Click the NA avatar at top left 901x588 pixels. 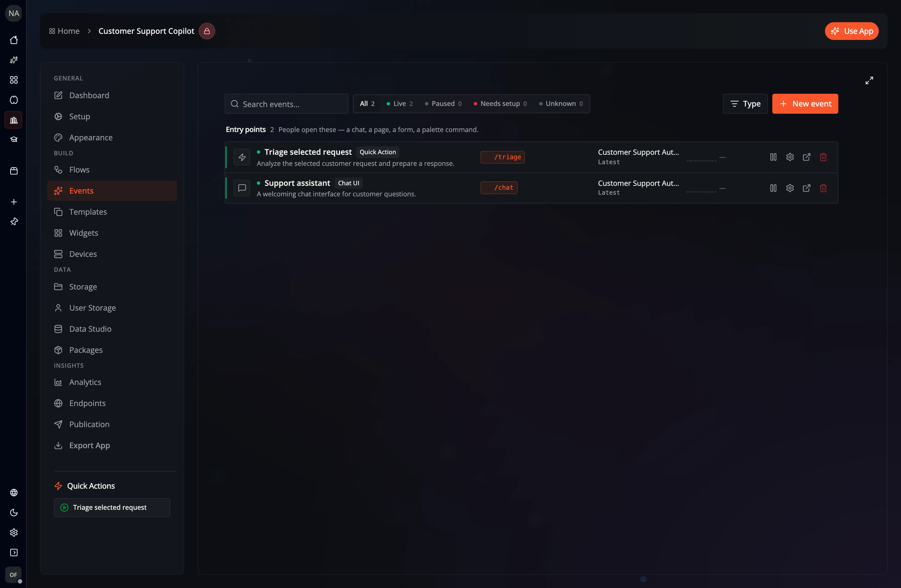(14, 13)
